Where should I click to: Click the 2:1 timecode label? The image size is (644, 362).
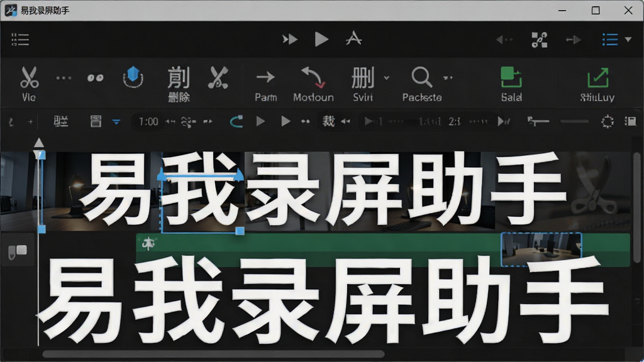click(454, 122)
